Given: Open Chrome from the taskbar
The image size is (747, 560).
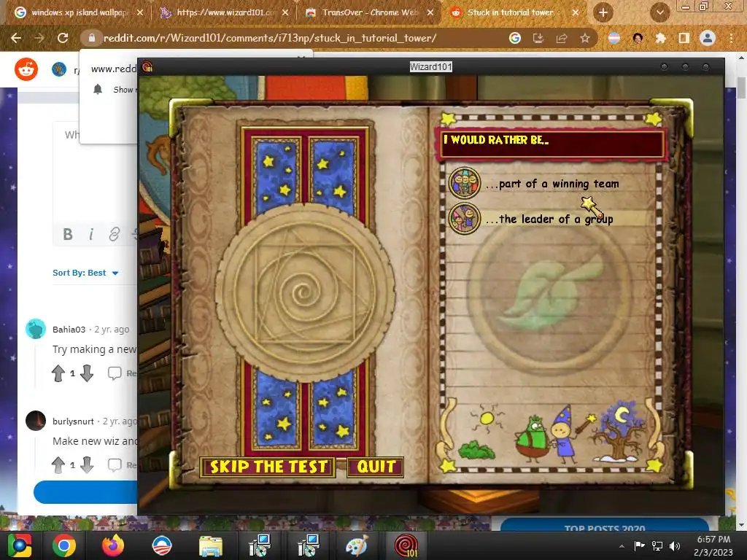Looking at the screenshot, I should [x=64, y=545].
